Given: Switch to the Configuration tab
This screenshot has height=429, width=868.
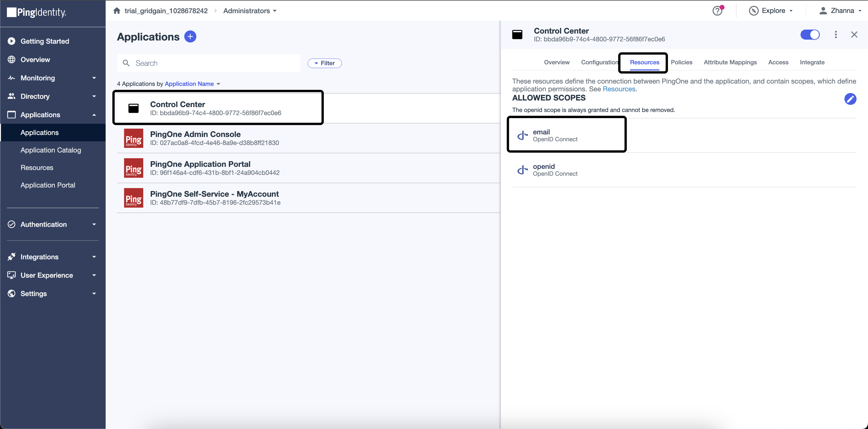Looking at the screenshot, I should (x=600, y=62).
